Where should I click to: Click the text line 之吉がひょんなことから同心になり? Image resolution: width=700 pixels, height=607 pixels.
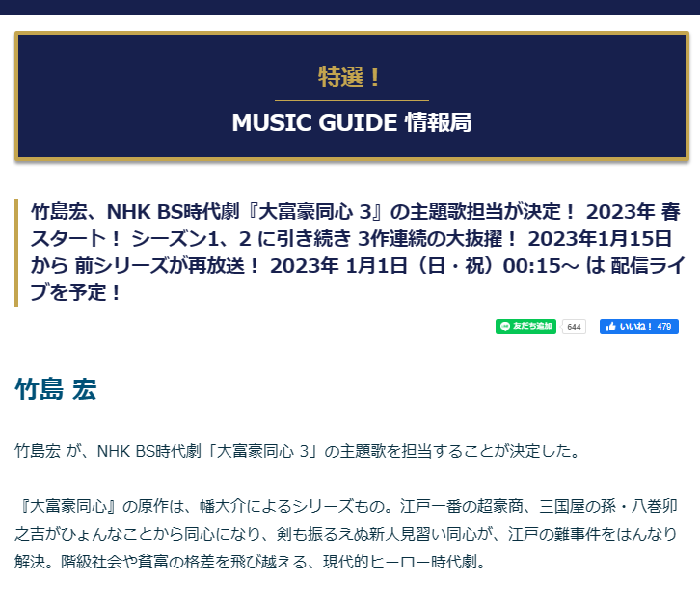point(346,534)
